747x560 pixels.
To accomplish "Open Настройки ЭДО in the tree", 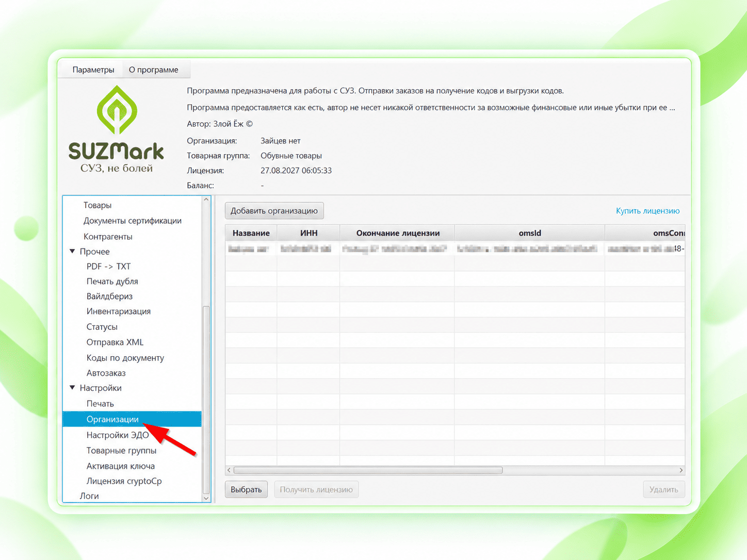I will coord(118,435).
